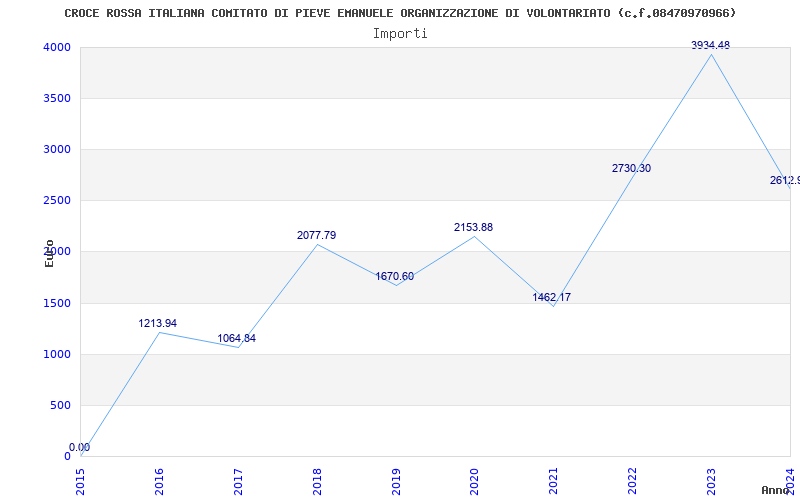Click the data label 0.00

click(80, 447)
